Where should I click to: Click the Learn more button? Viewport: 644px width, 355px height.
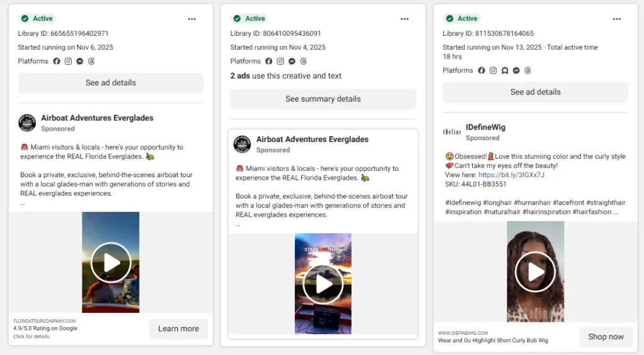click(178, 329)
